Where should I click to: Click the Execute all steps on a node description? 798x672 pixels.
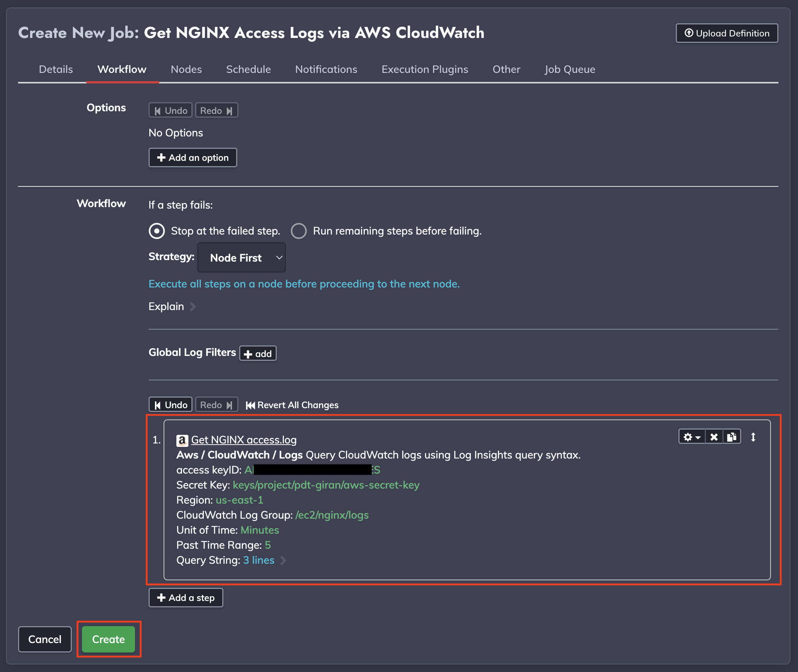click(304, 284)
